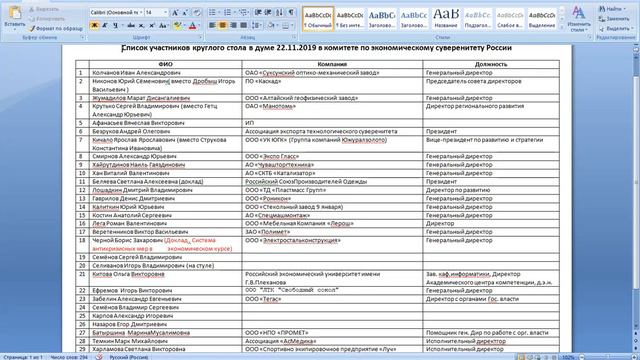Click the Число слов word count
This screenshot has height=360, width=640.
pos(69,357)
